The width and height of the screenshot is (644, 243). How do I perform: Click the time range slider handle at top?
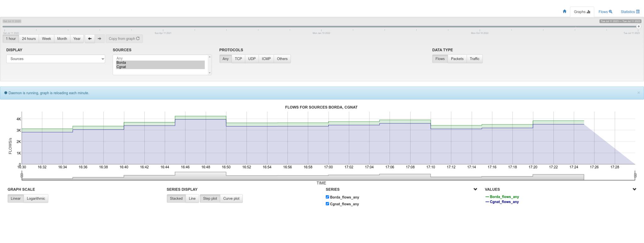pyautogui.click(x=638, y=27)
